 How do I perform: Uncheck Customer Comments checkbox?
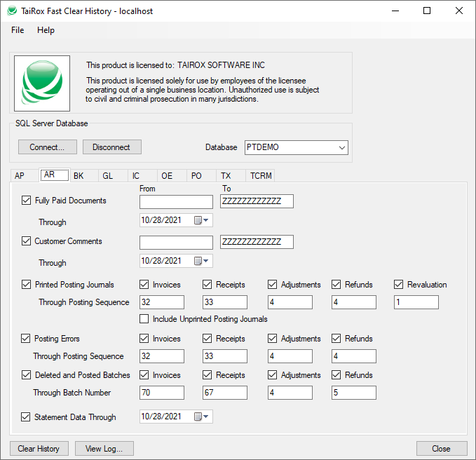tap(26, 241)
